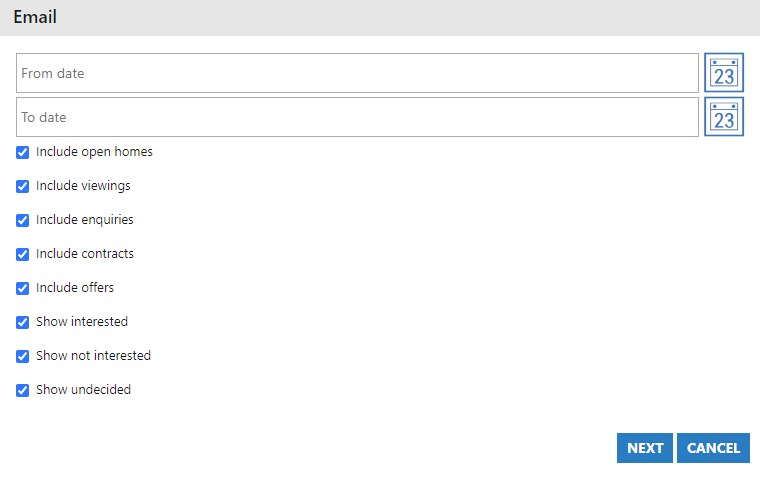Click into the From date field
This screenshot has width=760, height=478.
click(x=357, y=73)
